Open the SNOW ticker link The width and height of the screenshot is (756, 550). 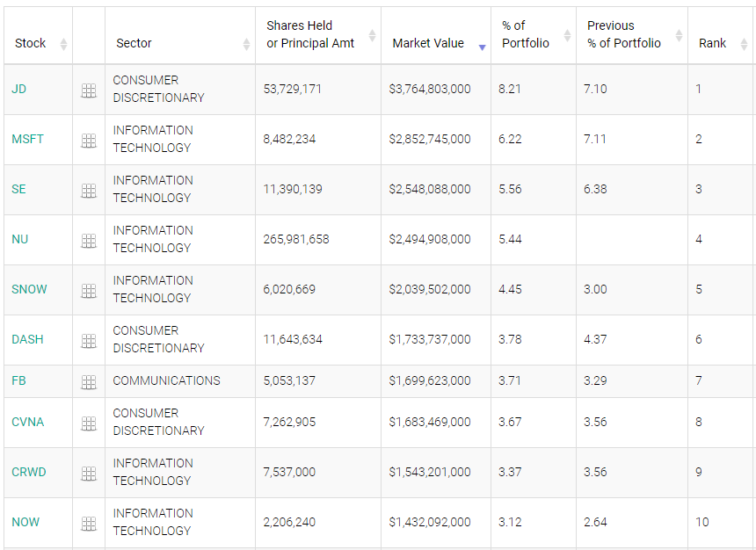point(29,289)
